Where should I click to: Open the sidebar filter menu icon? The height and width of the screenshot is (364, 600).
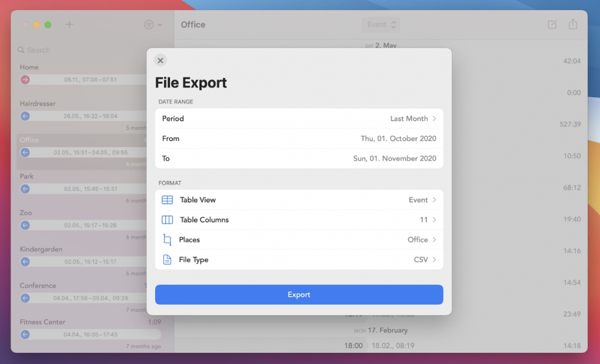click(149, 25)
